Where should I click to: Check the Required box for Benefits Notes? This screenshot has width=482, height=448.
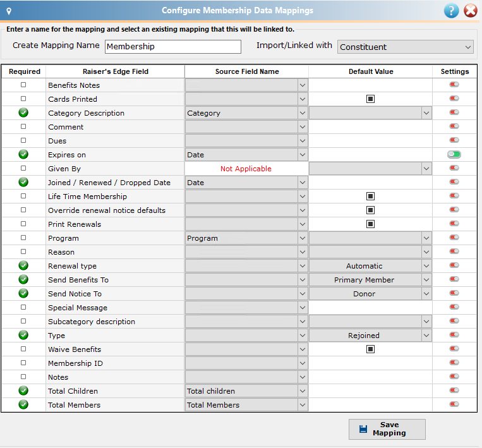(x=23, y=85)
